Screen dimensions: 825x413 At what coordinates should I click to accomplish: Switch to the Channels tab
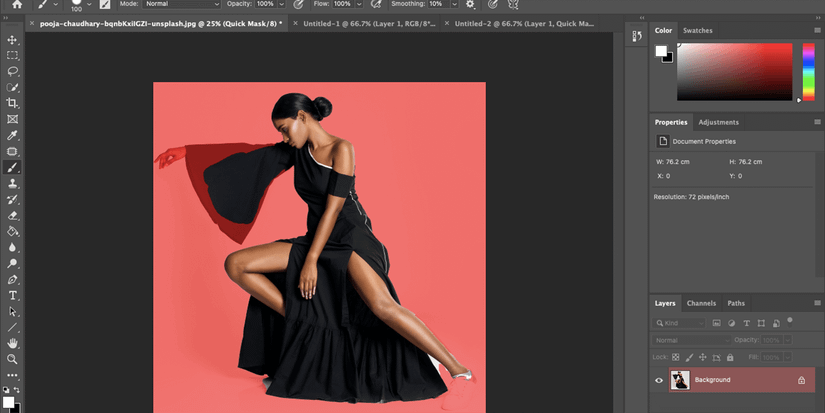(x=701, y=303)
